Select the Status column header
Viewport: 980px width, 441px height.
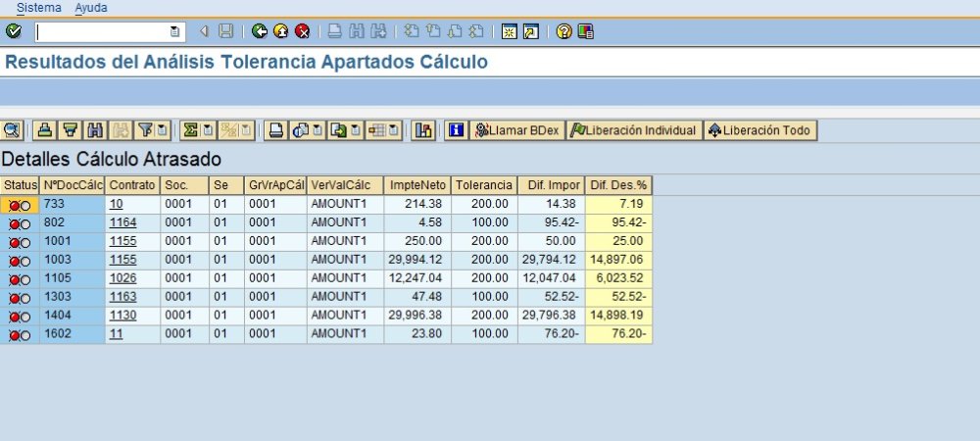coord(20,185)
